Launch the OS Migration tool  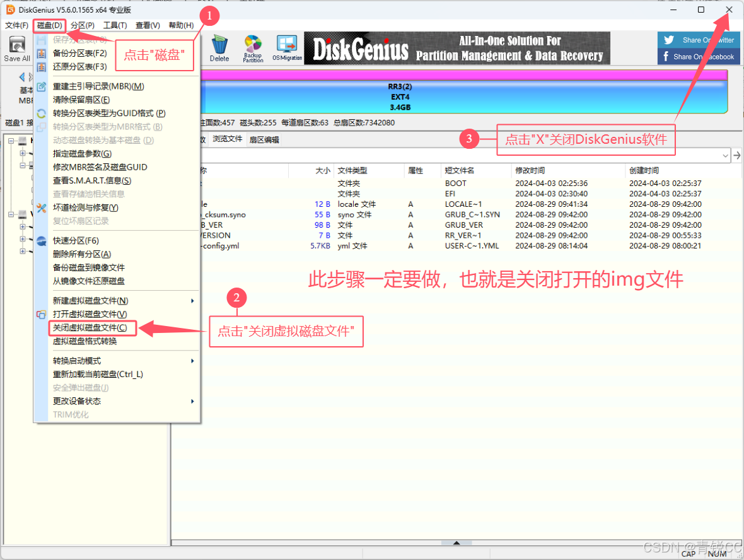[287, 49]
